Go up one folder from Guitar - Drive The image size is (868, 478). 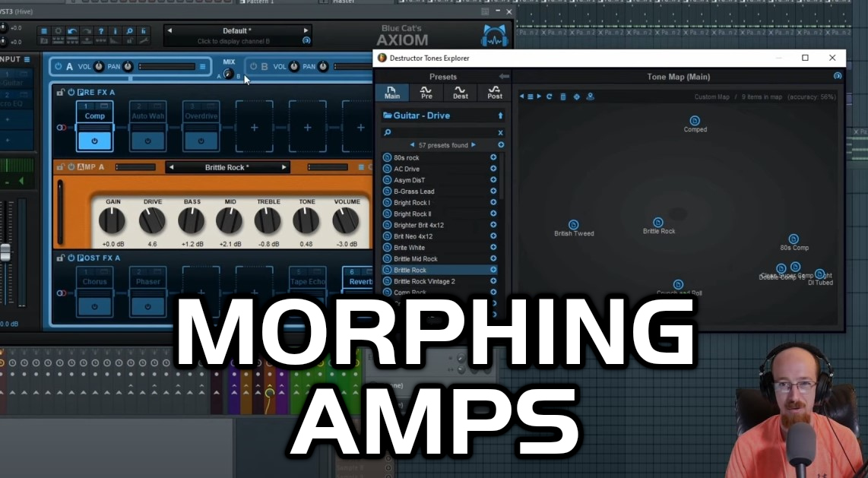coord(500,116)
